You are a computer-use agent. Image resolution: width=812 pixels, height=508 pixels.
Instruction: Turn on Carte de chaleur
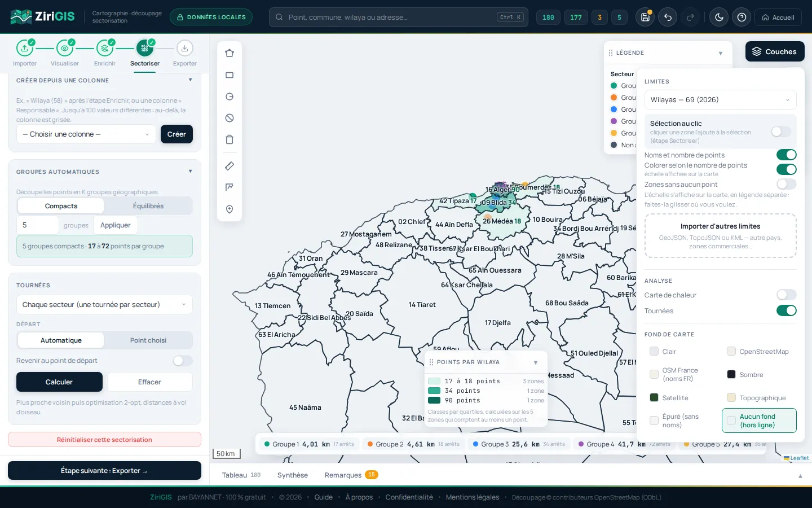point(786,295)
